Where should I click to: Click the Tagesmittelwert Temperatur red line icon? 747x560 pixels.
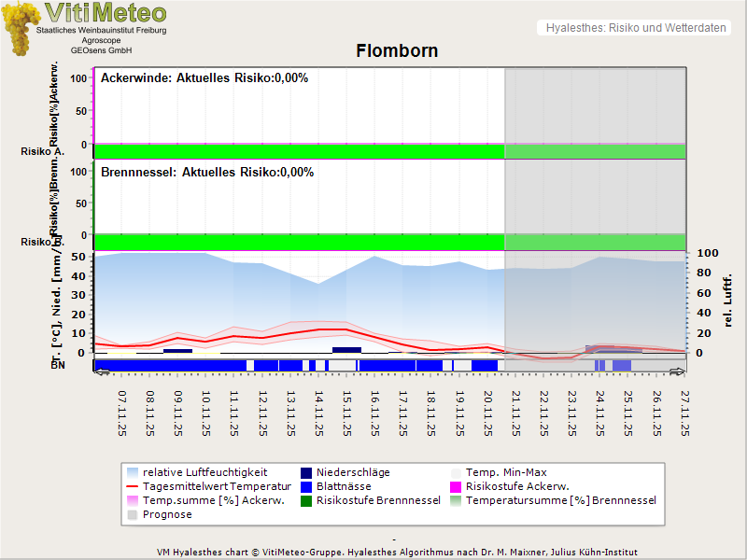click(x=132, y=486)
